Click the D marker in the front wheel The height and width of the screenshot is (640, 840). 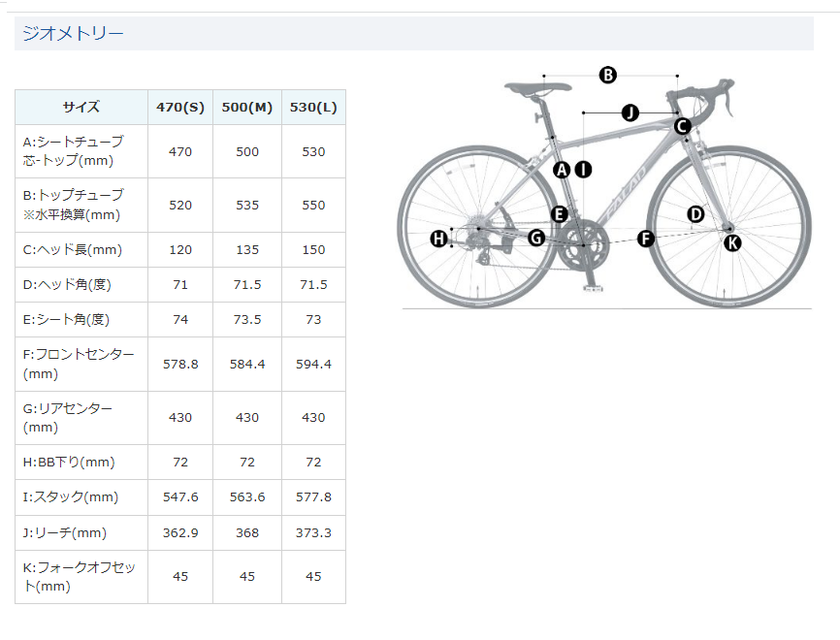695,214
